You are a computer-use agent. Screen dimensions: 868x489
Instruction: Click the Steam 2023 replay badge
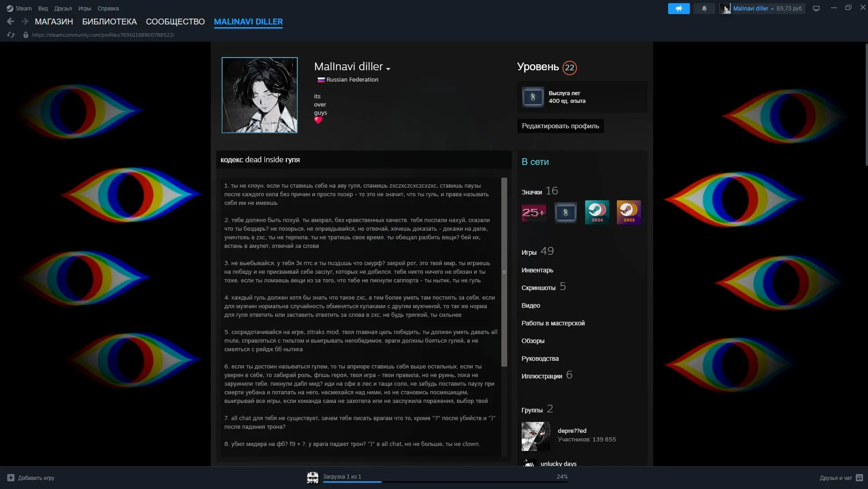pyautogui.click(x=629, y=212)
